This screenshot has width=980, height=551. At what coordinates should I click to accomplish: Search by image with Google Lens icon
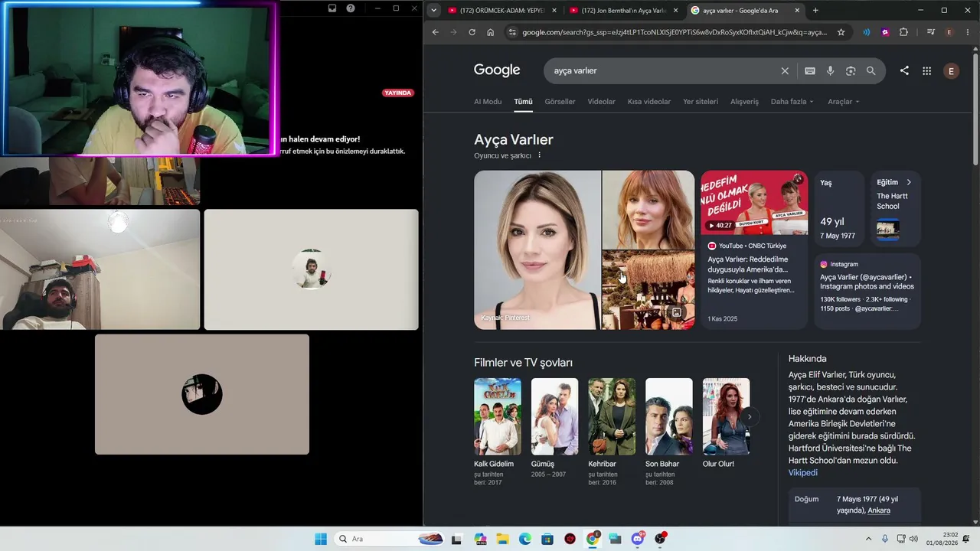click(x=851, y=70)
